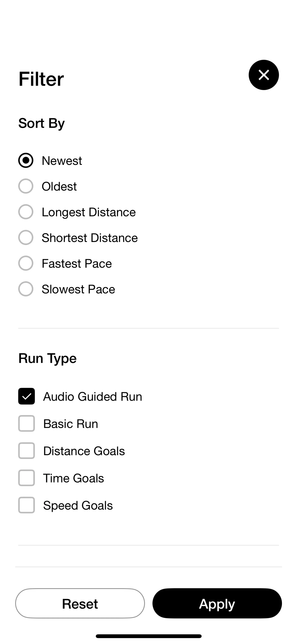The image size is (297, 644).
Task: Click the Audio Guided Run label
Action: [x=93, y=396]
